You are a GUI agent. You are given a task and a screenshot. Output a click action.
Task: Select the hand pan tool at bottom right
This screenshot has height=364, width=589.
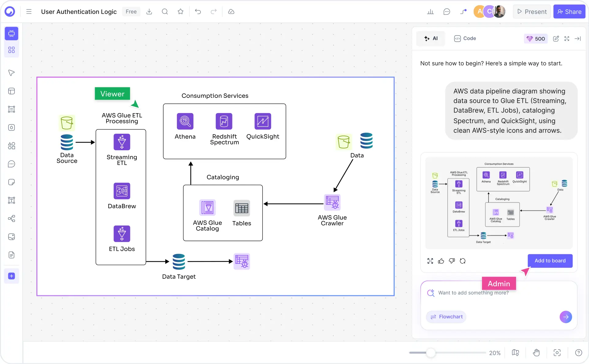point(537,353)
